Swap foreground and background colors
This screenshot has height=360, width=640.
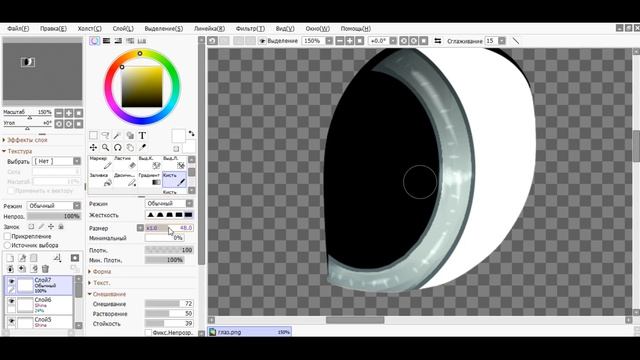(191, 133)
